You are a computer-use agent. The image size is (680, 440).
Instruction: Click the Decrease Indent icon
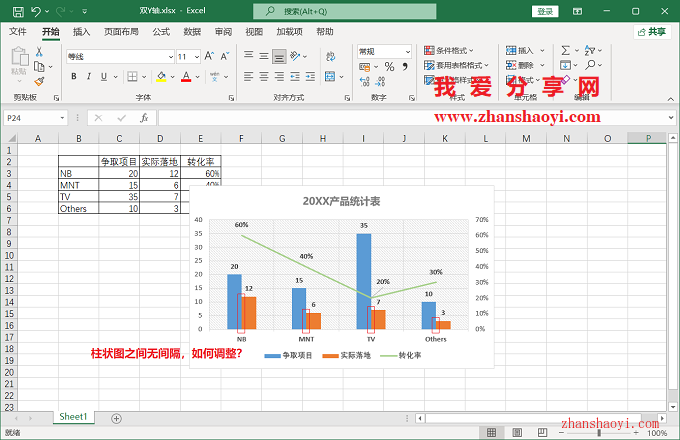pos(295,77)
